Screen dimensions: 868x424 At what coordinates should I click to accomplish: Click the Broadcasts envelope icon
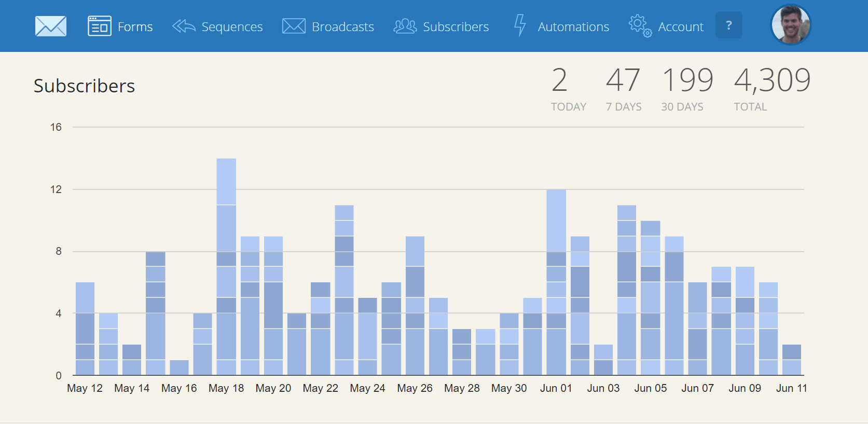294,26
